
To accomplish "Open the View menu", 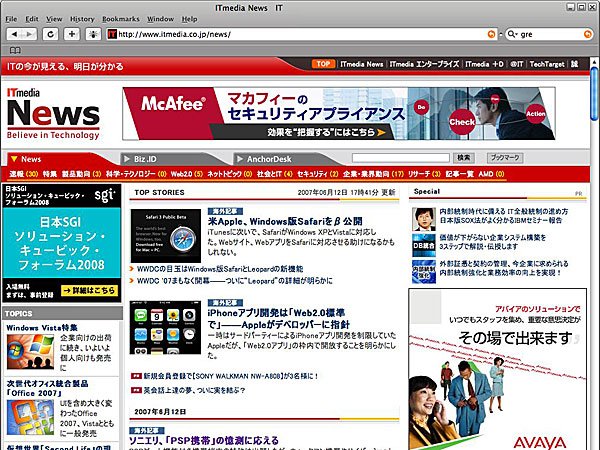I will pyautogui.click(x=54, y=19).
